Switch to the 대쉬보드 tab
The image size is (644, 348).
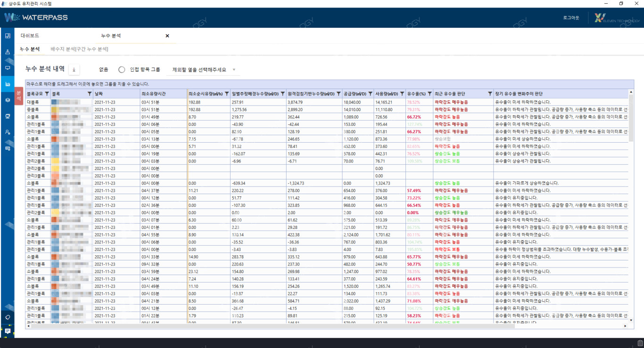pyautogui.click(x=30, y=36)
